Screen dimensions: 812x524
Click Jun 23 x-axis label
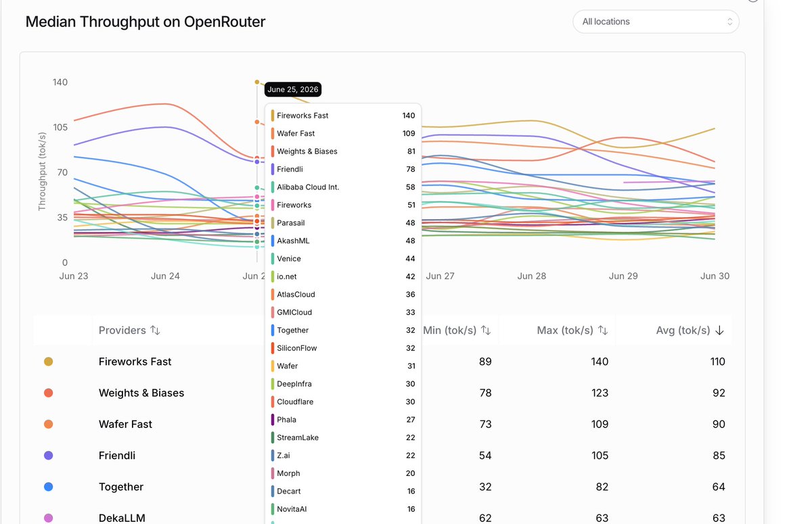tap(74, 276)
